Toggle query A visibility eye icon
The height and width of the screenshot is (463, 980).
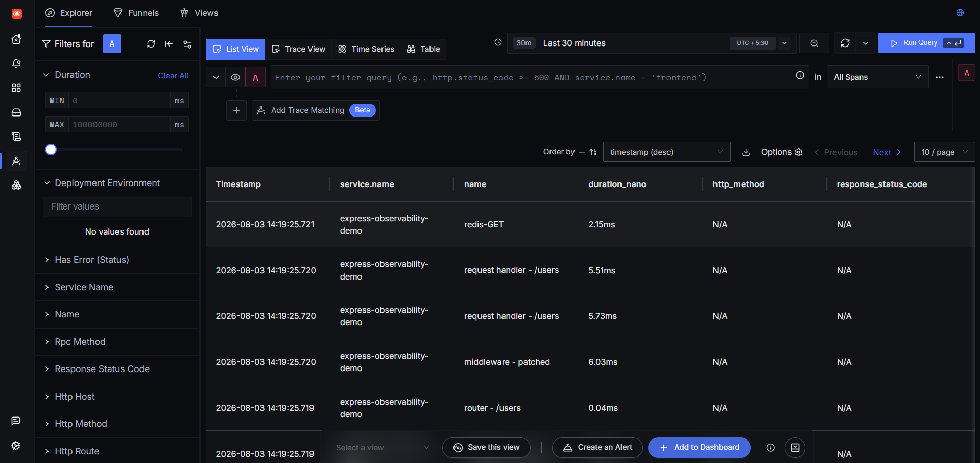coord(235,77)
